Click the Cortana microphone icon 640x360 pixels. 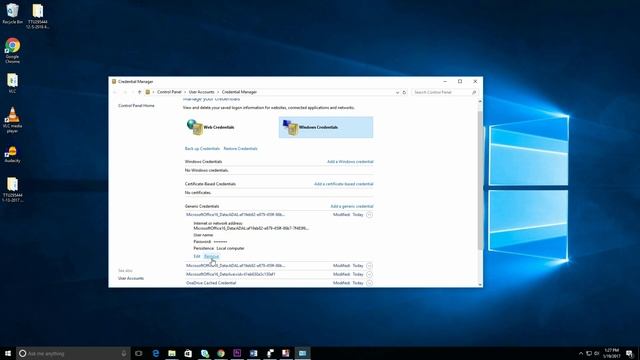coord(124,353)
